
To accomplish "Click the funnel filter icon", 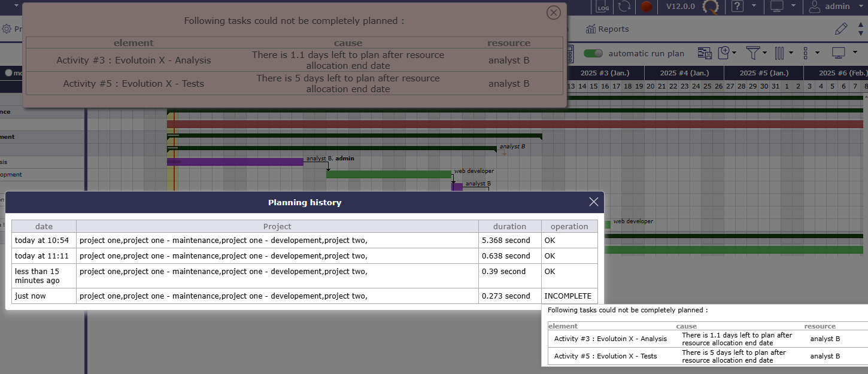I will click(752, 53).
